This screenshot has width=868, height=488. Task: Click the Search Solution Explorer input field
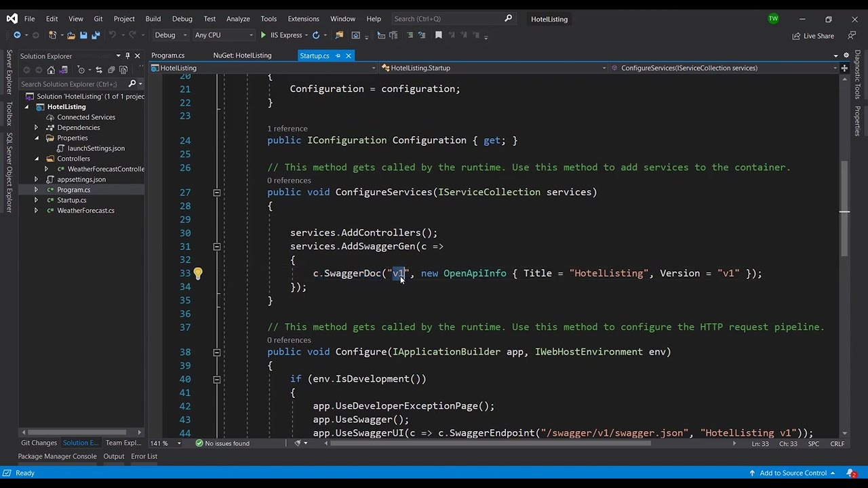tap(73, 84)
